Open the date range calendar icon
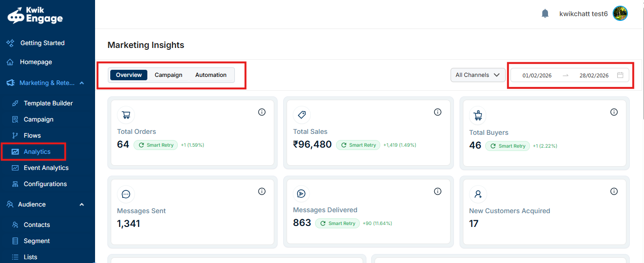Image resolution: width=644 pixels, height=263 pixels. (620, 75)
